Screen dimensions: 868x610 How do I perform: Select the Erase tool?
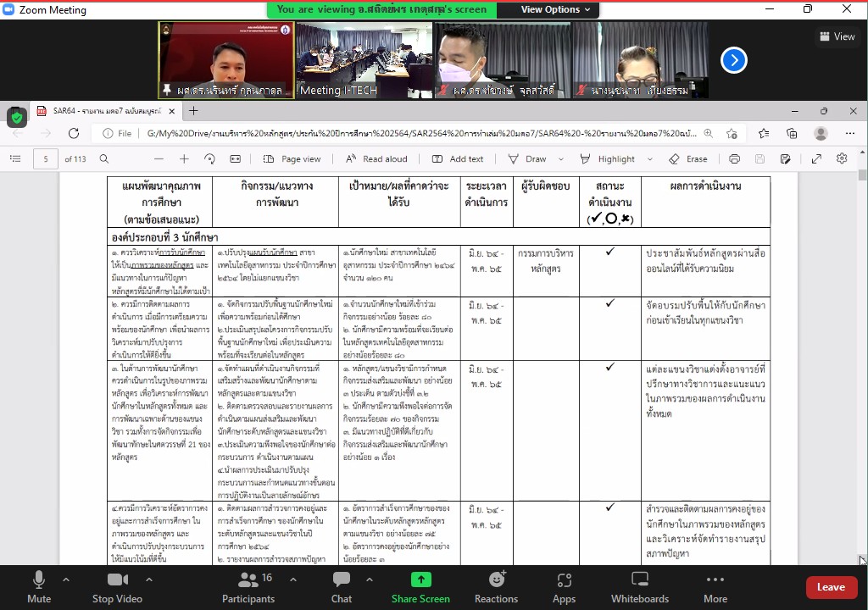(x=688, y=159)
